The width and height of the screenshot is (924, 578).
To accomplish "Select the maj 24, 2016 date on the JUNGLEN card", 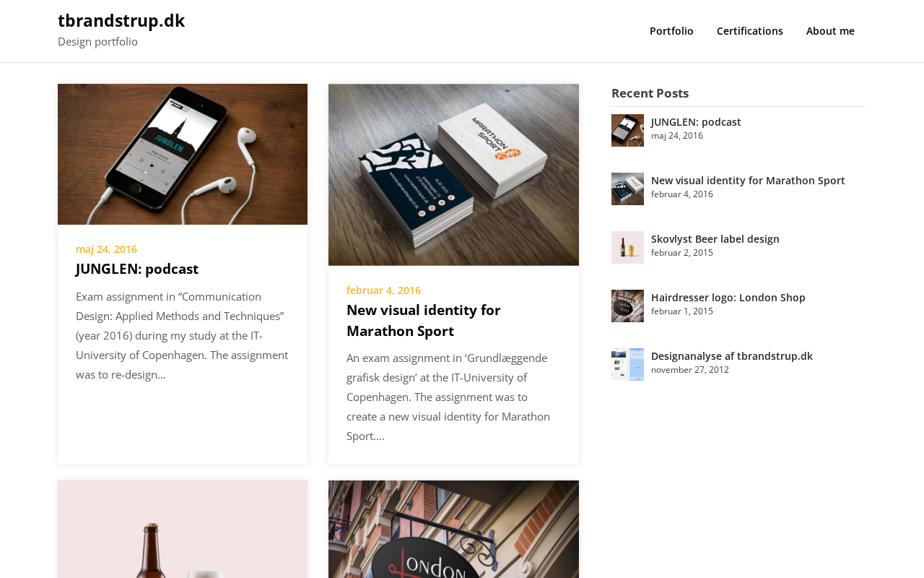I will [x=106, y=249].
